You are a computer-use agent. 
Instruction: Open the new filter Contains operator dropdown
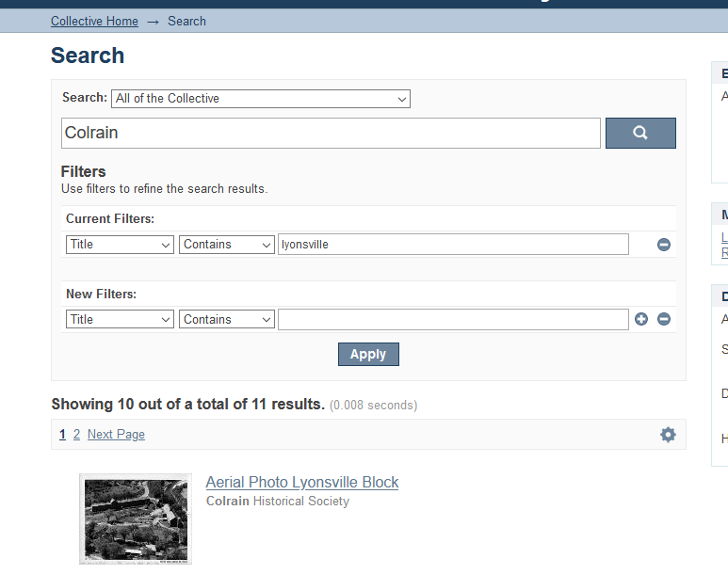click(x=227, y=319)
